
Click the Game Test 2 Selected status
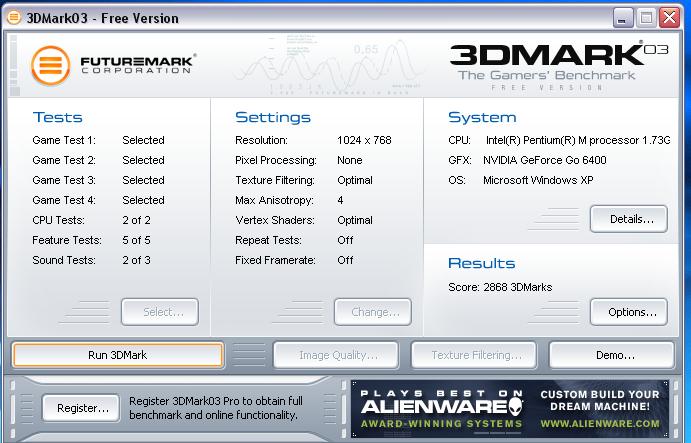tap(143, 160)
